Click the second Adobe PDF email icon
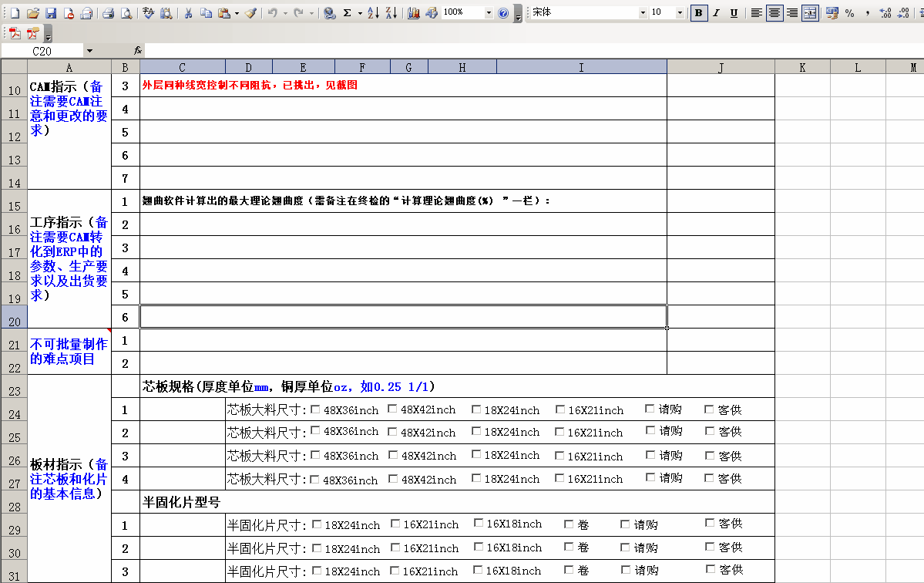924x583 pixels. (x=33, y=33)
